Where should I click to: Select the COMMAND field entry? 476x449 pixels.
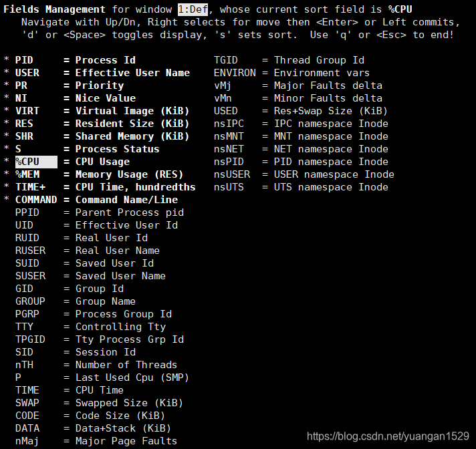pos(91,200)
